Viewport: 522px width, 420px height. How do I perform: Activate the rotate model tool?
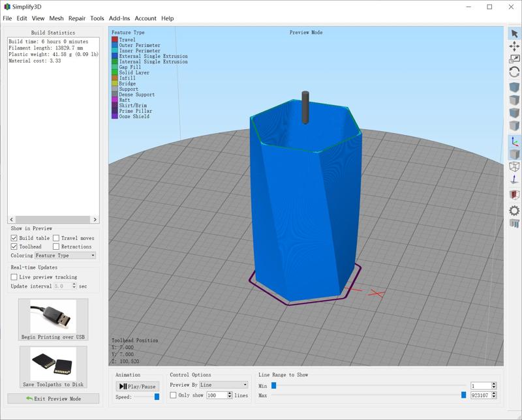(514, 72)
